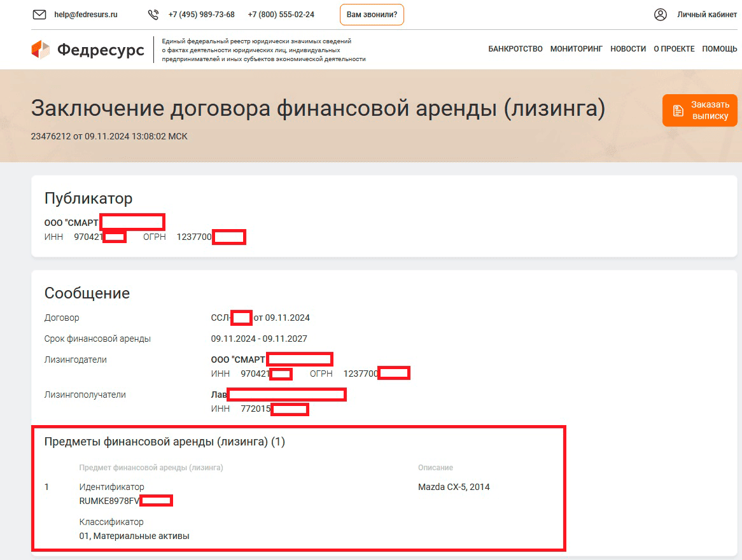Call the +7 (495) 989-73-68 number
Screen dimensions: 742x560
point(201,15)
